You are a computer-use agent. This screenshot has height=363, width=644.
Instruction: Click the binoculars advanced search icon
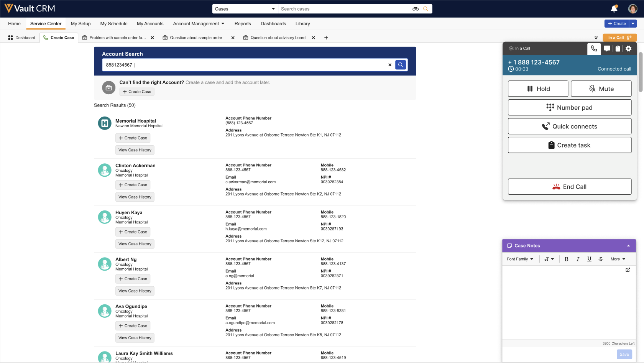coord(416,9)
